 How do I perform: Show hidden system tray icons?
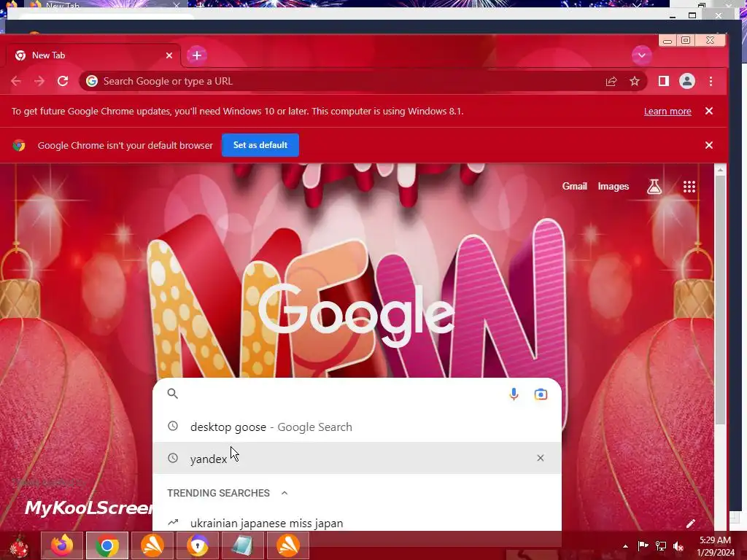[x=625, y=546]
